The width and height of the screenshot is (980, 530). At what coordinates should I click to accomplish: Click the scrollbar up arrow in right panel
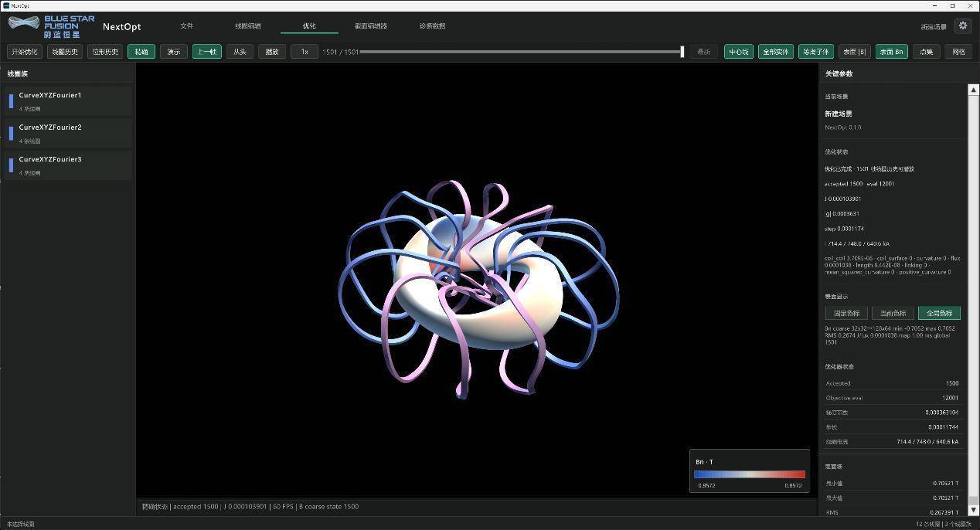coord(973,90)
